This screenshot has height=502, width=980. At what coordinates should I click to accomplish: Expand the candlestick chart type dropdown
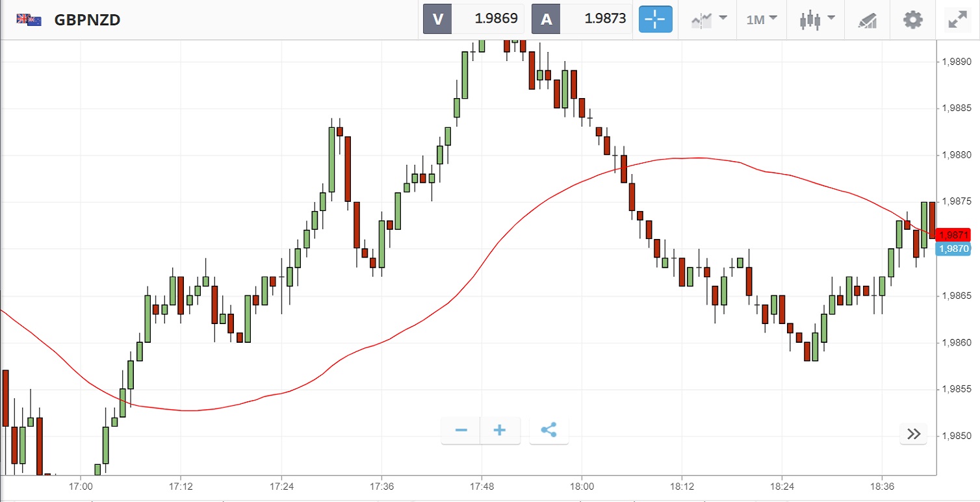pos(817,19)
